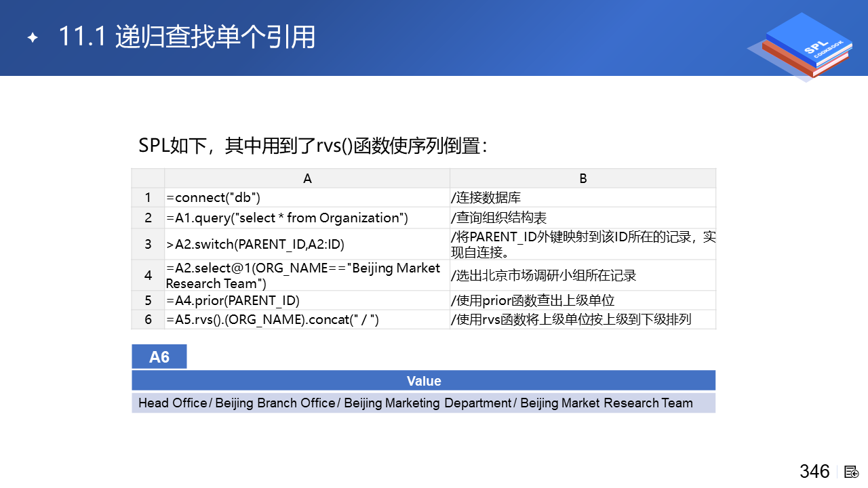Click the comment "/查询组织结构表"
This screenshot has height=488, width=868.
pyautogui.click(x=583, y=218)
